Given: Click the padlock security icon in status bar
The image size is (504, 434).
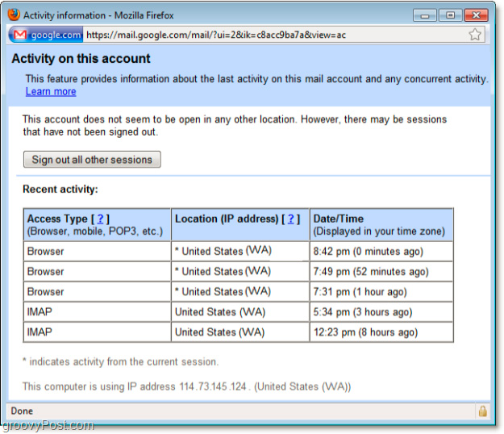Looking at the screenshot, I should (x=482, y=411).
